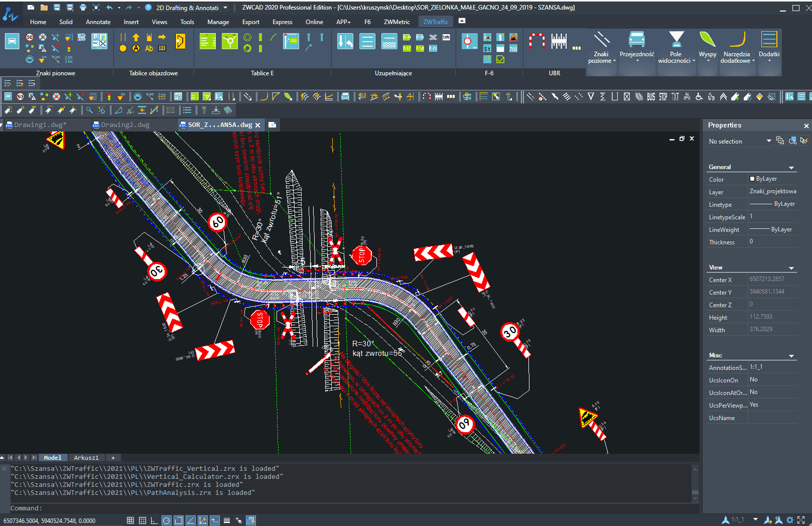
Task: Click the F-6 sign main icon
Action: coord(469,41)
